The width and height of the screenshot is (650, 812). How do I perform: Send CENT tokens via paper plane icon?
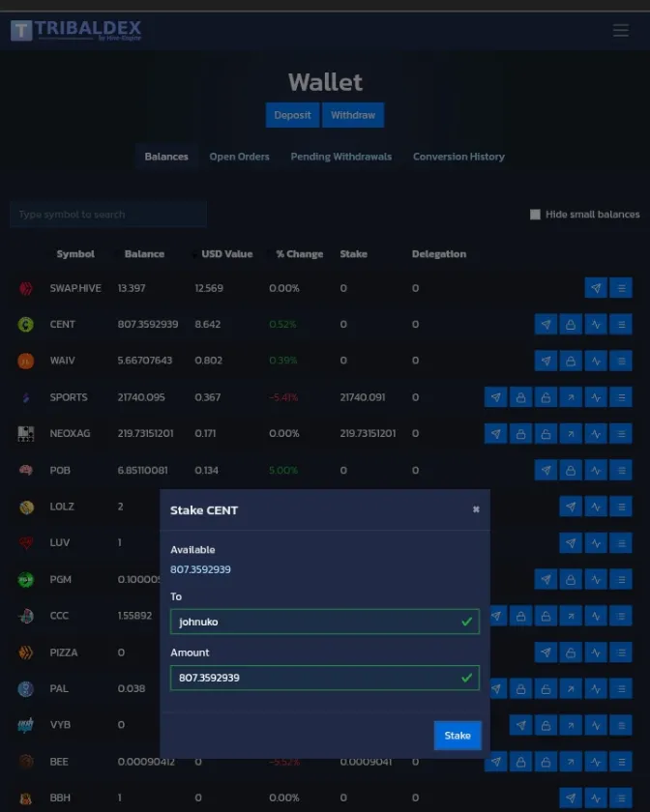click(546, 325)
